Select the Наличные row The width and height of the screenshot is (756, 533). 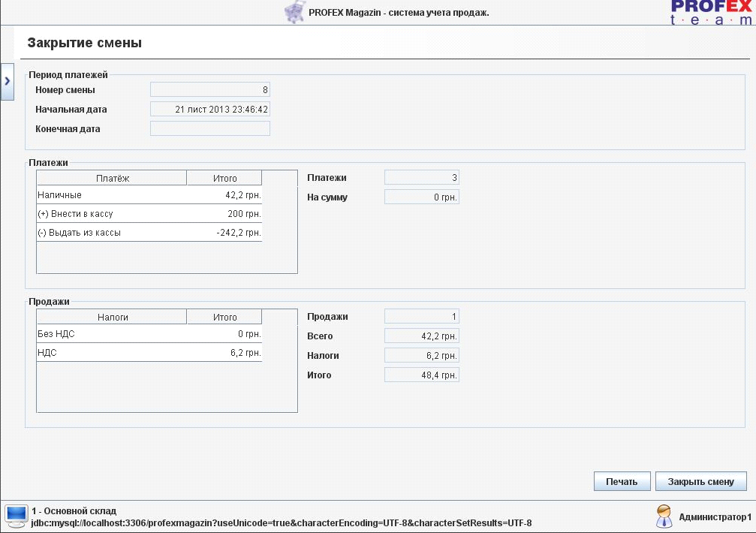[x=149, y=195]
